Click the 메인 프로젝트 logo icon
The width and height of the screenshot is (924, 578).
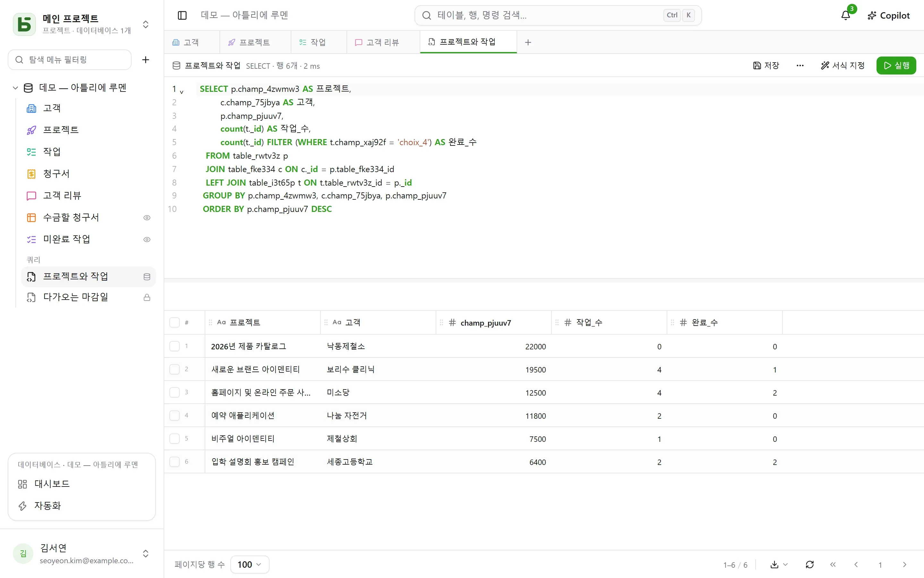click(x=24, y=24)
